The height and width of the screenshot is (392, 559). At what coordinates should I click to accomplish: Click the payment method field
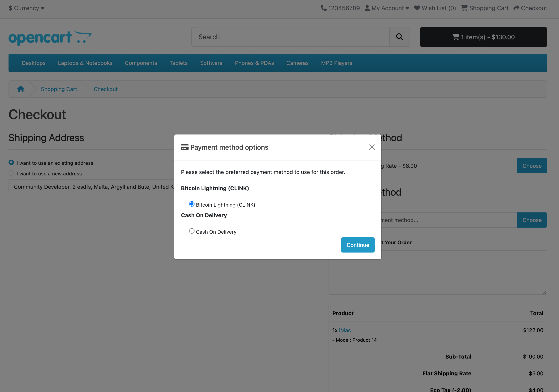click(449, 220)
